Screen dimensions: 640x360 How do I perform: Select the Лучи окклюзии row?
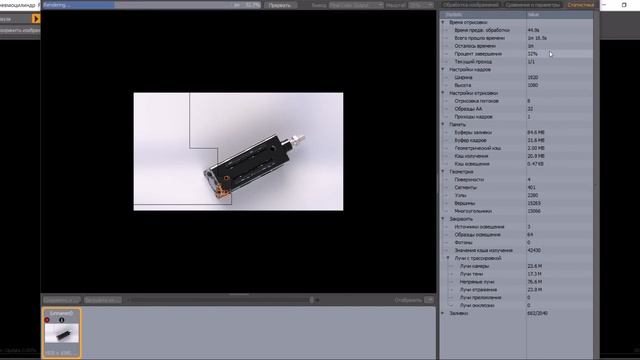(x=517, y=306)
